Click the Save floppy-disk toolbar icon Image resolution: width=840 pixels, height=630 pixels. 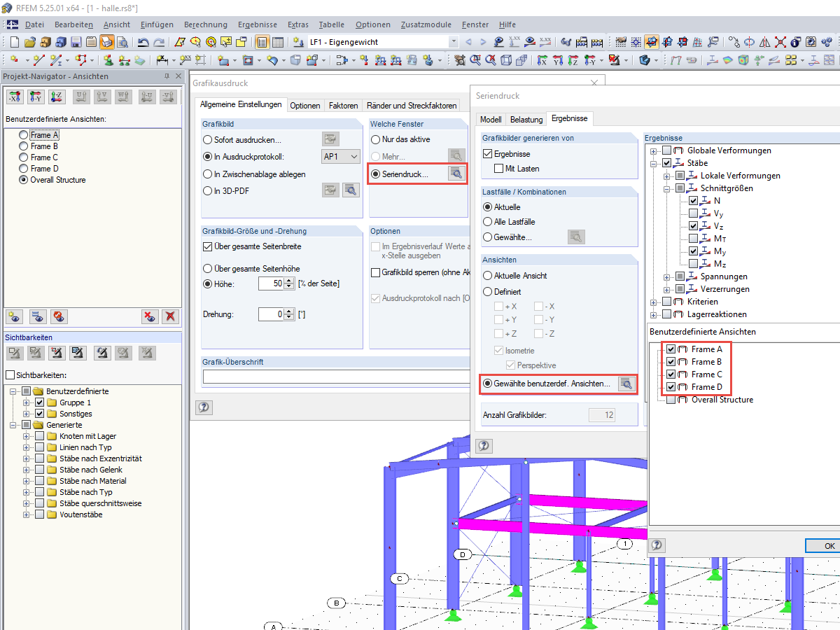pyautogui.click(x=76, y=42)
